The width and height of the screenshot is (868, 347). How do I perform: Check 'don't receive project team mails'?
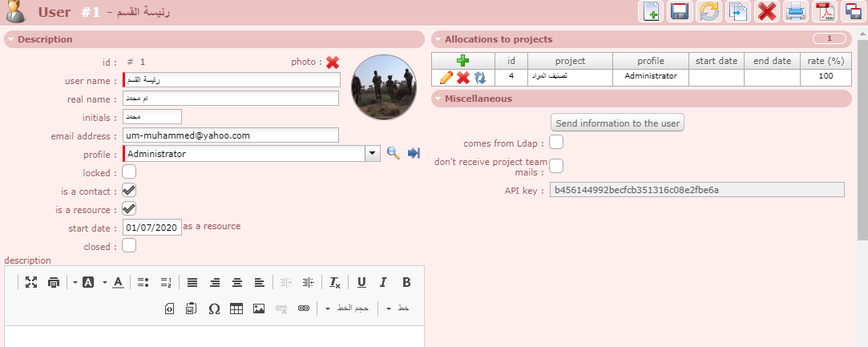555,165
